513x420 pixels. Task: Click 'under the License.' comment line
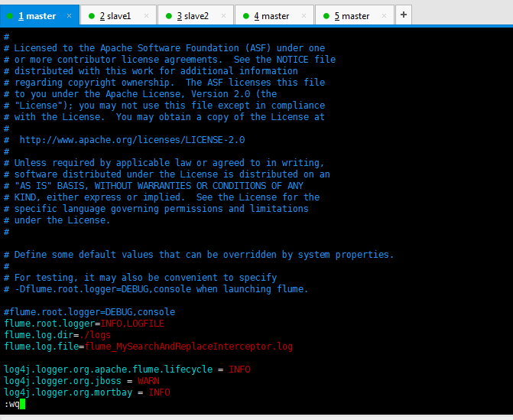click(x=57, y=220)
